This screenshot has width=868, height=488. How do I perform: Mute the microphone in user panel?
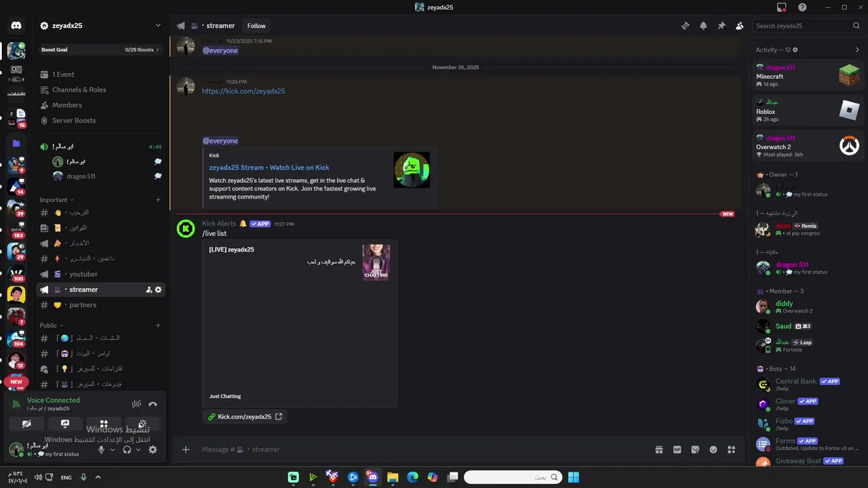[101, 449]
